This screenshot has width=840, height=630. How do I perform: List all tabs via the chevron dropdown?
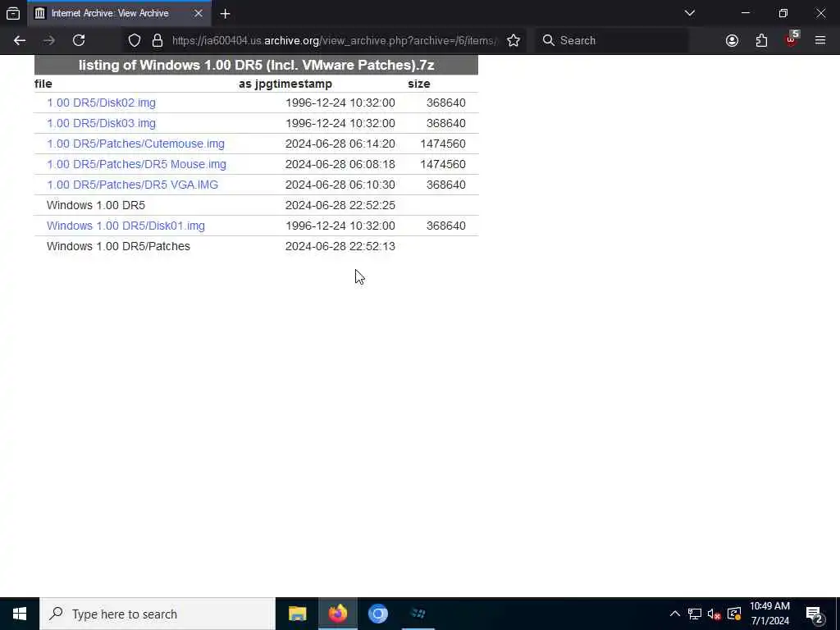coord(689,13)
